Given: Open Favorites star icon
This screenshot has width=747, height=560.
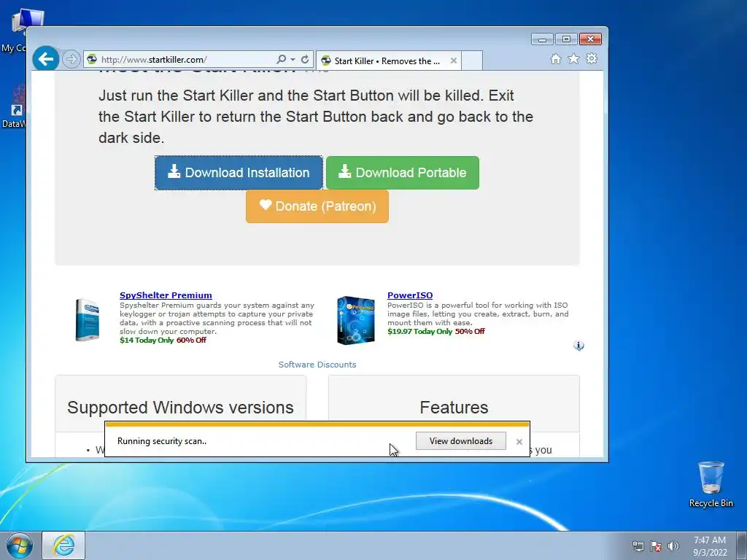Looking at the screenshot, I should click(573, 58).
